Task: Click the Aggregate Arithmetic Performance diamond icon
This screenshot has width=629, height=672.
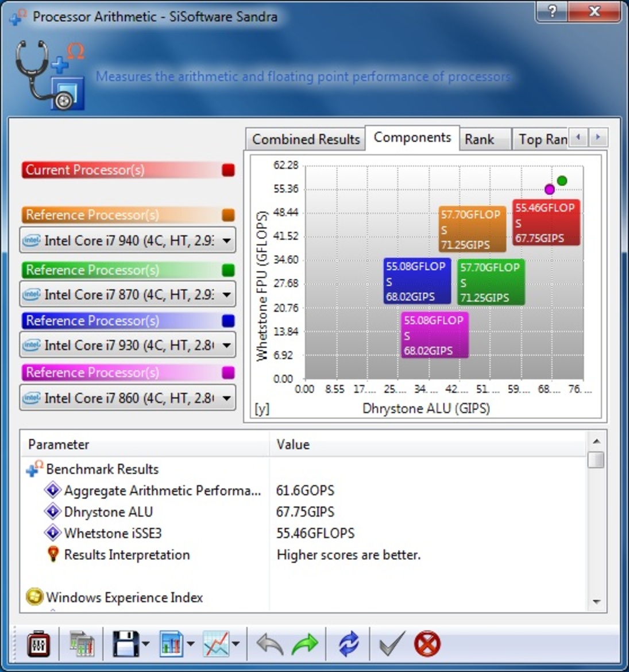Action: click(53, 489)
